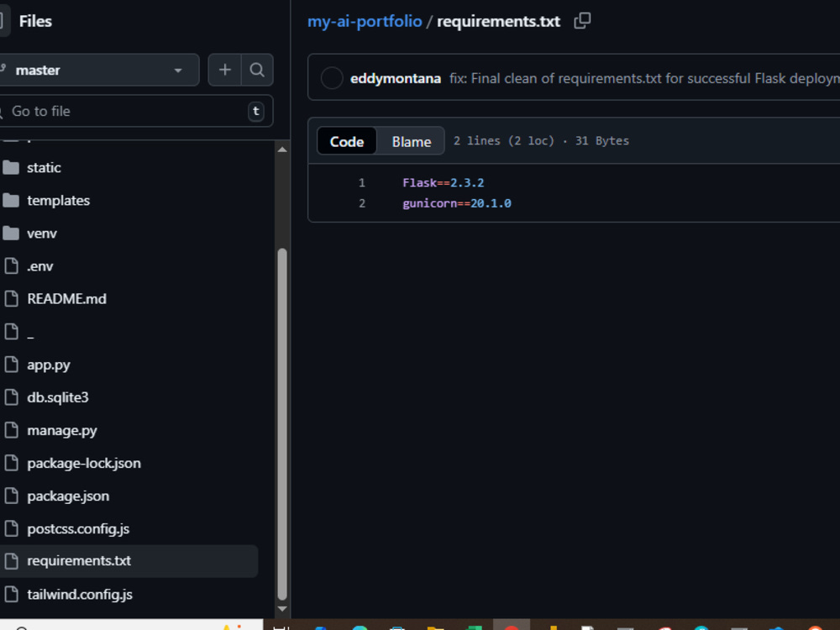This screenshot has height=630, width=840.
Task: Click the file tree scrollbar down arrow
Action: click(282, 609)
